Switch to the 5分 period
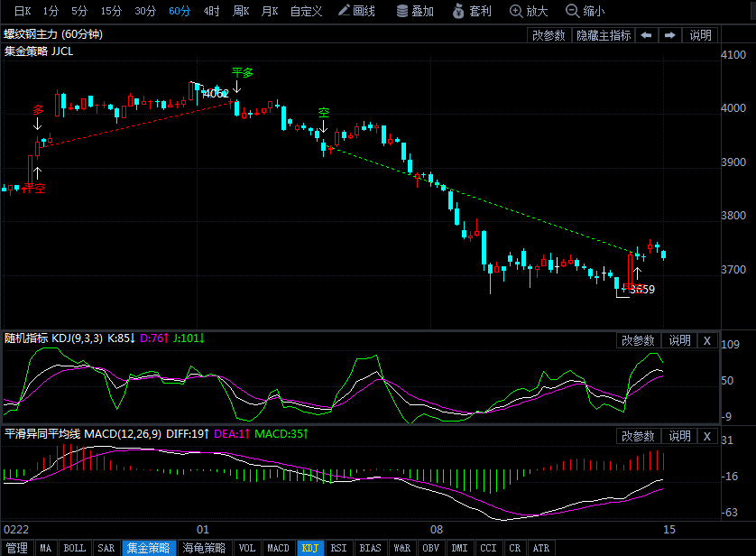 click(79, 11)
